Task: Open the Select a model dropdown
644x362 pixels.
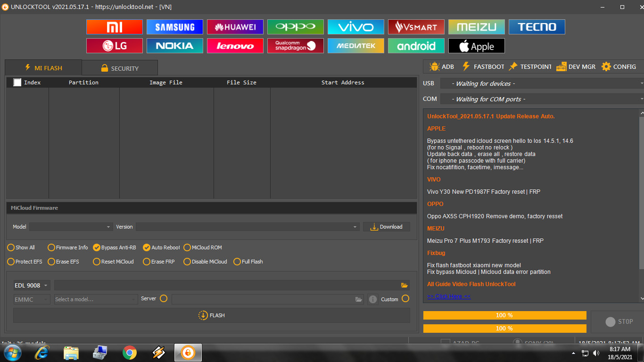Action: [96, 299]
